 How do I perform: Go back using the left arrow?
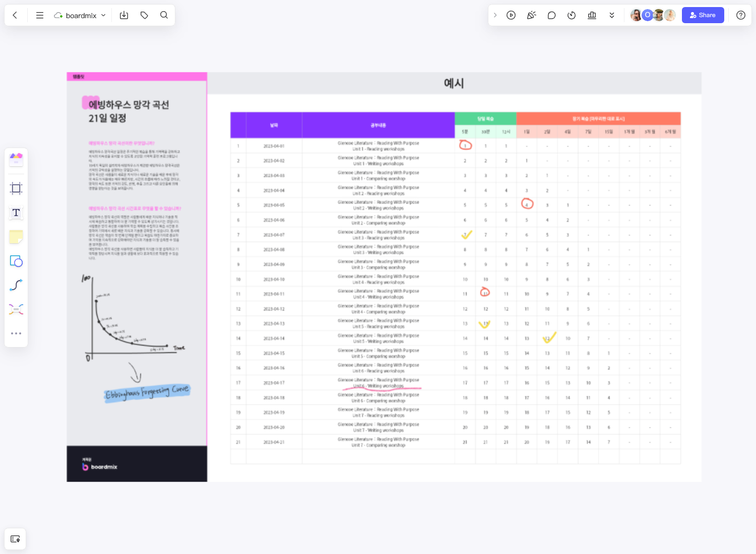(15, 15)
